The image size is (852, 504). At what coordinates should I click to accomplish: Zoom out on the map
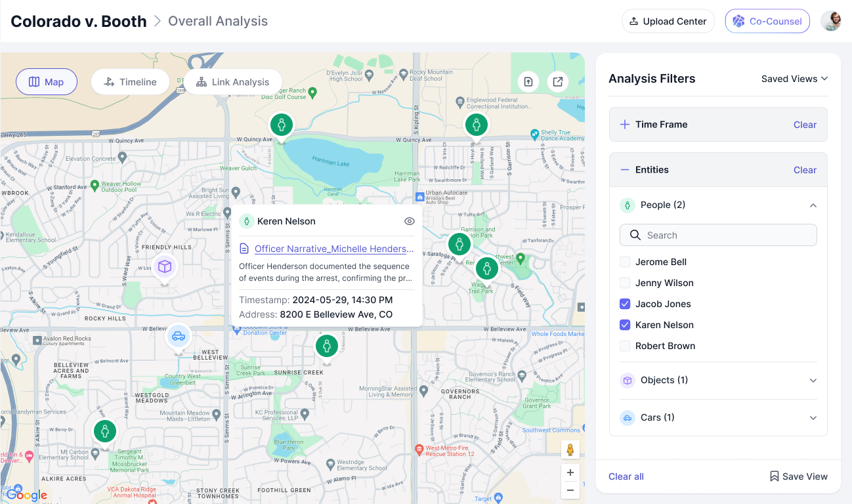(x=570, y=490)
